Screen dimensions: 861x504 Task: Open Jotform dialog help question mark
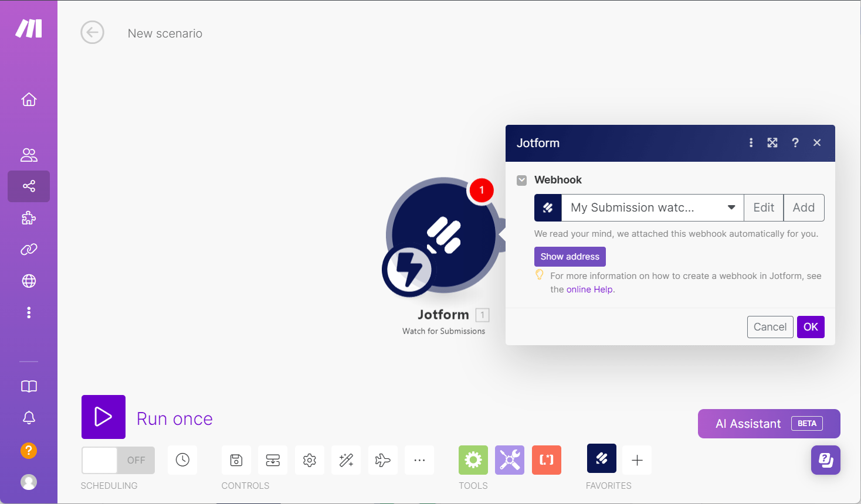tap(795, 142)
